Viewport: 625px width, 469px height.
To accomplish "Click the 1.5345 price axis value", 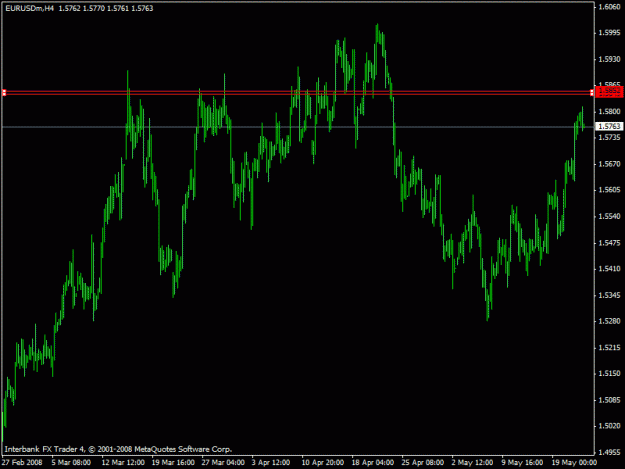I will pos(609,295).
